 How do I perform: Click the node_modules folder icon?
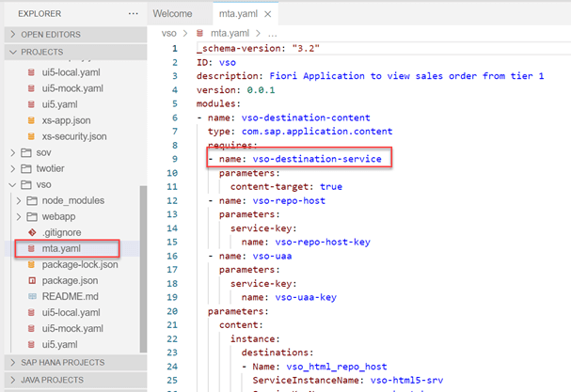point(32,200)
